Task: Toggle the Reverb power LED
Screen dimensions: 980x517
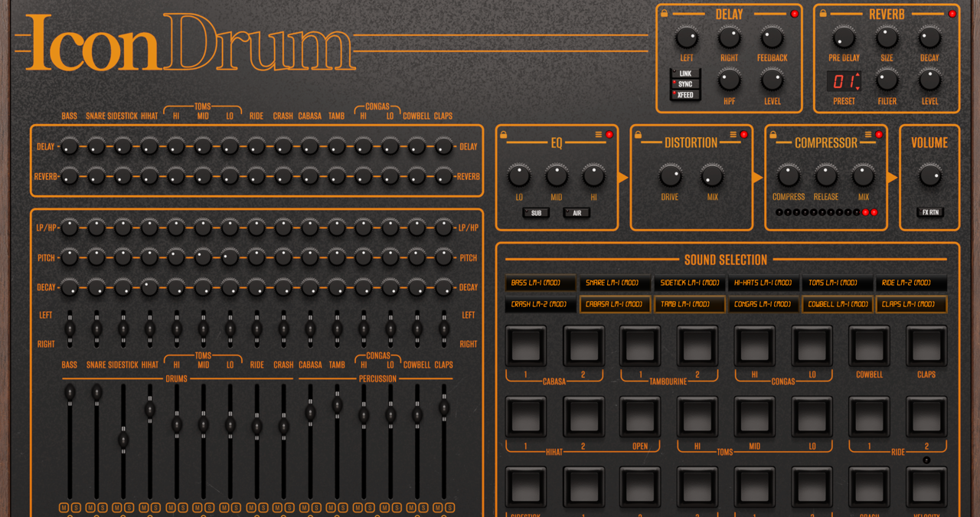Action: [952, 14]
